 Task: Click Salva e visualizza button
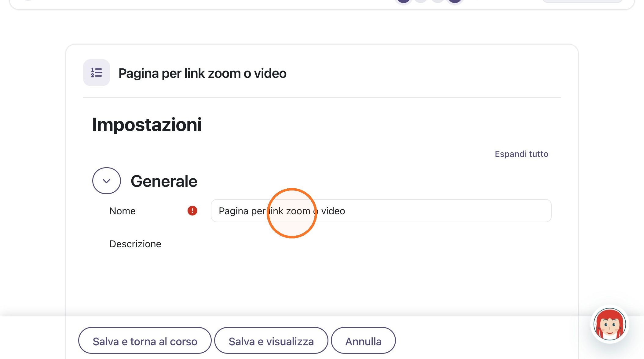click(271, 341)
